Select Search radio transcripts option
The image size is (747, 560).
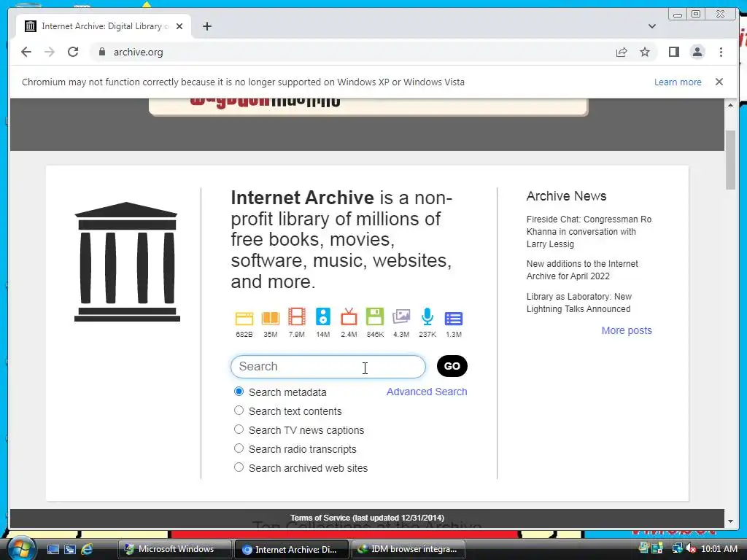[x=239, y=448]
